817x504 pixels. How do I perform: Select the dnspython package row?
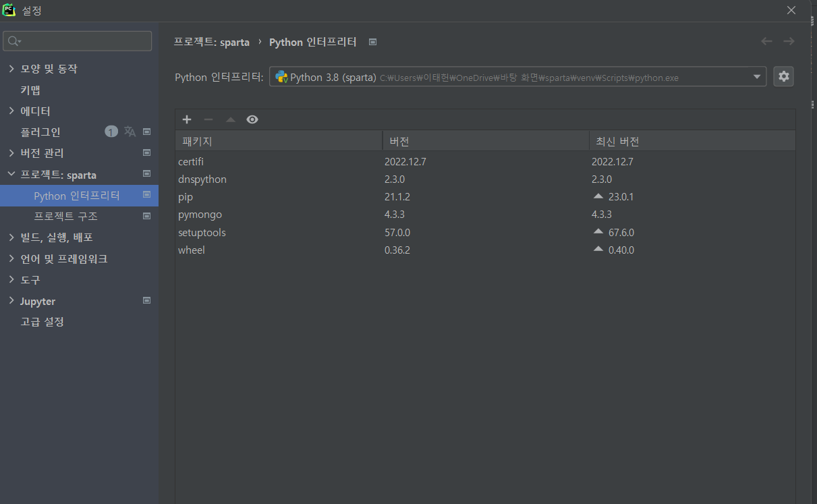pyautogui.click(x=485, y=179)
